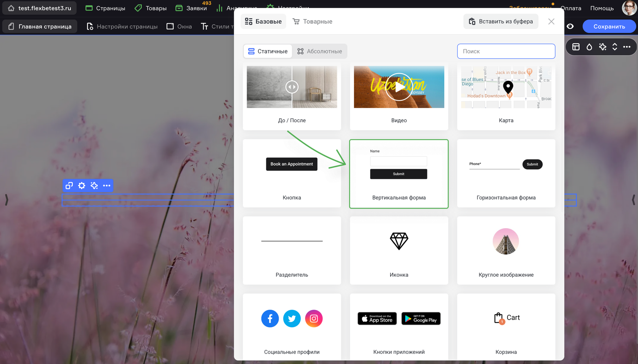Viewport: 638px width, 364px height.
Task: Click the droplet color icon in right toolbar
Action: [589, 47]
